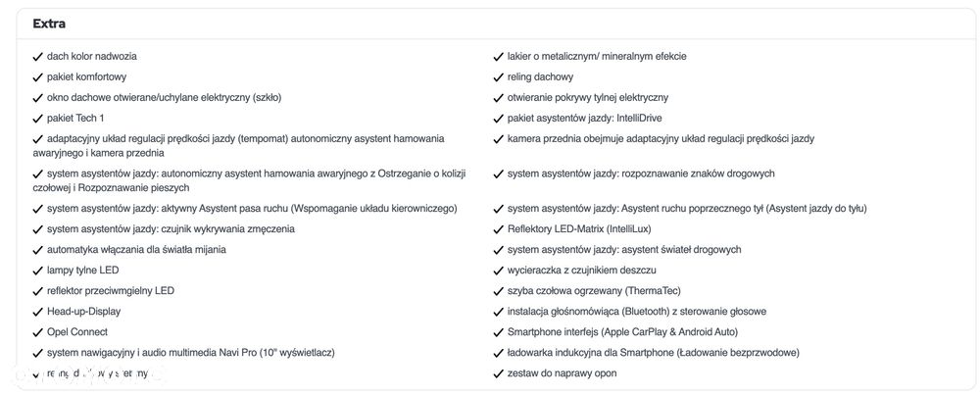The height and width of the screenshot is (395, 980).
Task: Click the 'Extra' section heading
Action: pos(49,24)
